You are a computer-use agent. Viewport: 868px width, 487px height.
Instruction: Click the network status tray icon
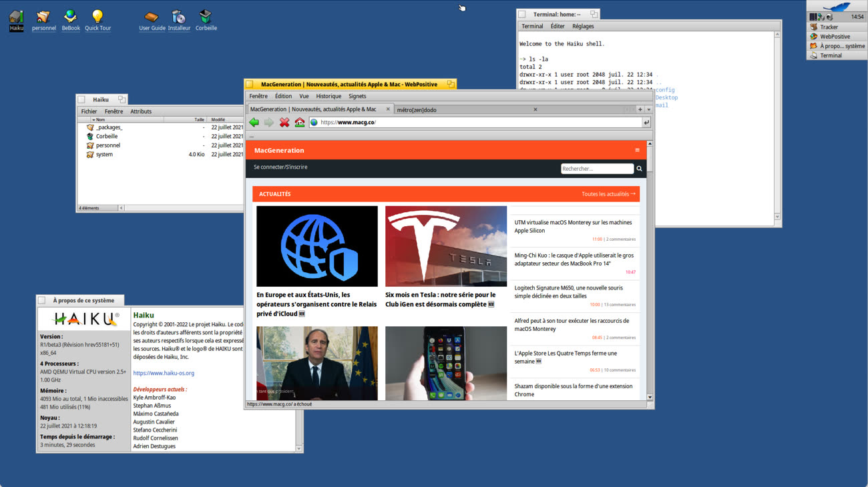coord(821,17)
